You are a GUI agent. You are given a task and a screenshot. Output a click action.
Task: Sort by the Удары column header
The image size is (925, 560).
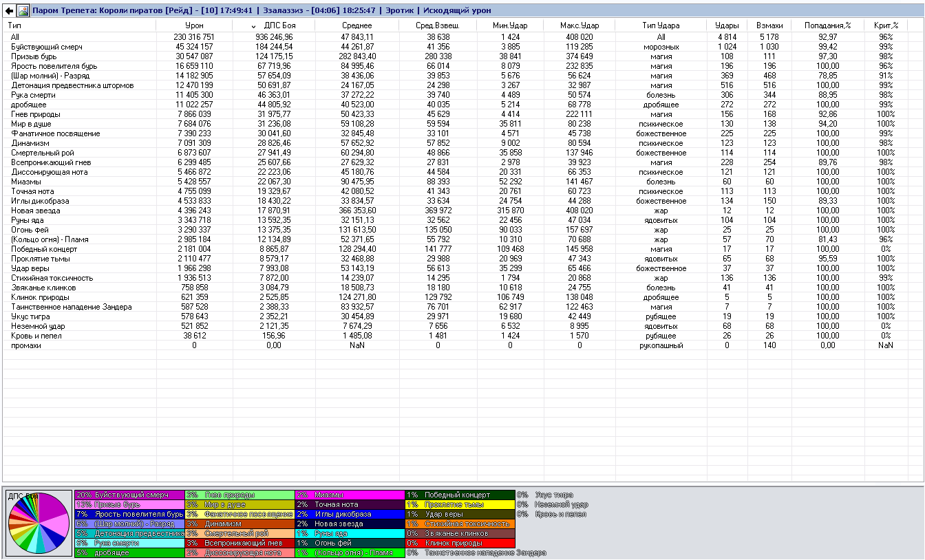tap(727, 25)
